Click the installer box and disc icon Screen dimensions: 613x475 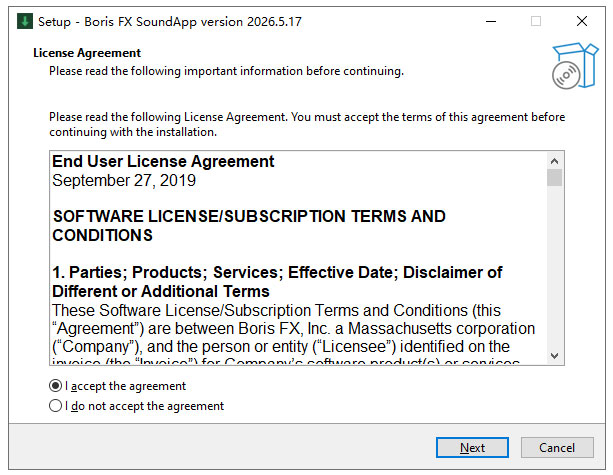[x=575, y=66]
